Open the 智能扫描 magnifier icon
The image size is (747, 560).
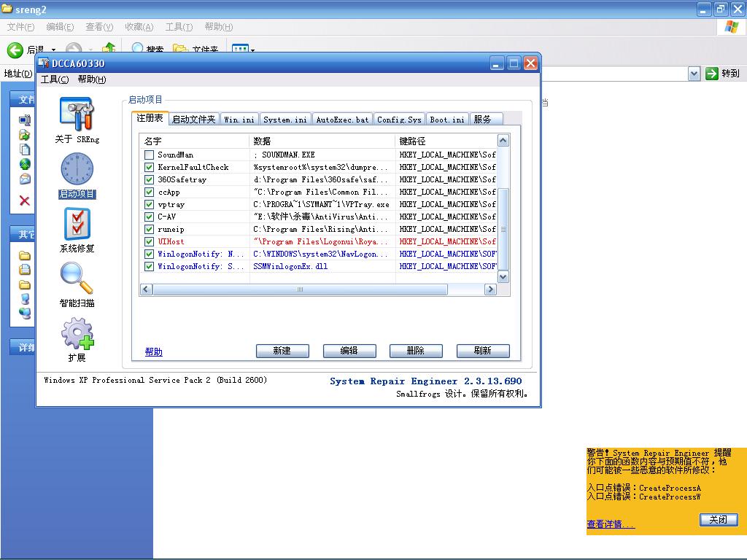[77, 279]
